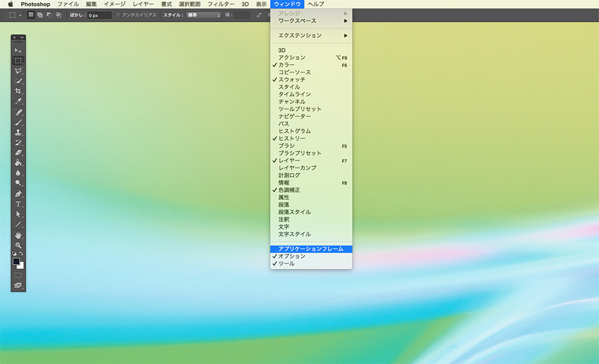Open the Photoshop application menu

coord(35,4)
